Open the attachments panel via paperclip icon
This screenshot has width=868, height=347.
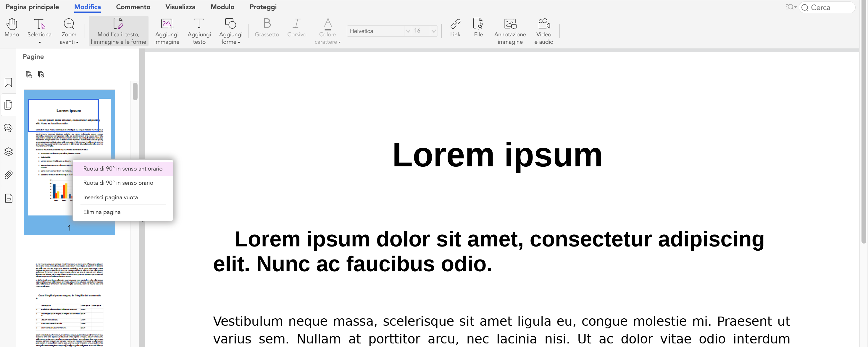(x=8, y=174)
